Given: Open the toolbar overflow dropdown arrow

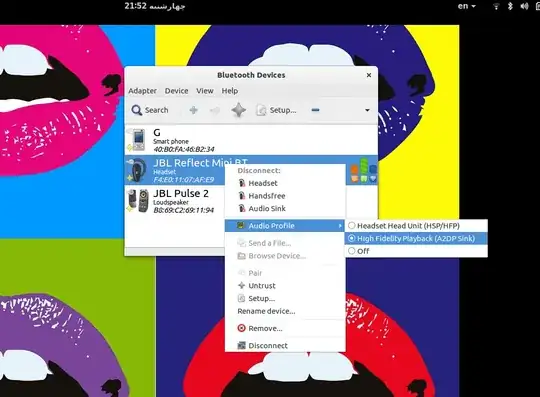Looking at the screenshot, I should [x=367, y=110].
